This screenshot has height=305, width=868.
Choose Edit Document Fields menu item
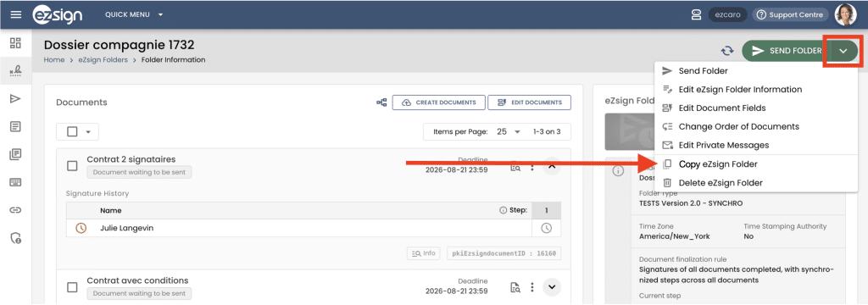(755, 108)
